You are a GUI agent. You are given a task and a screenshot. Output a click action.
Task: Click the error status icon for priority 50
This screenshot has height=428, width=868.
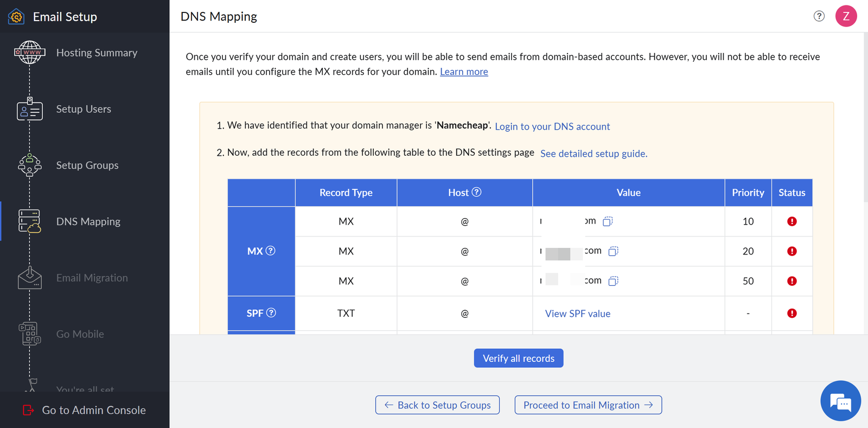tap(792, 281)
